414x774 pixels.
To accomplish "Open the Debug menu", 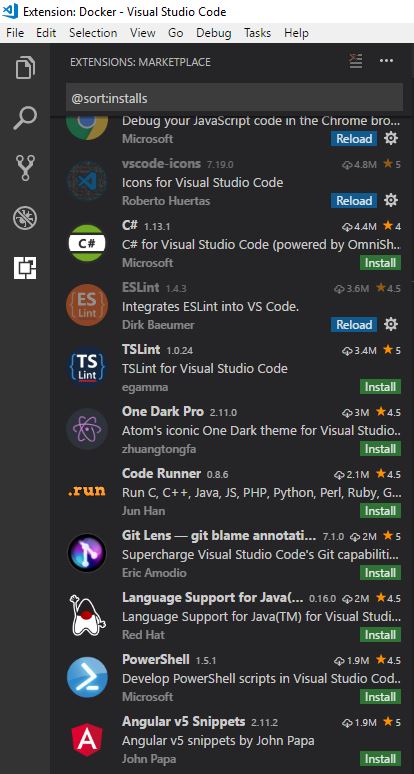I will click(214, 33).
